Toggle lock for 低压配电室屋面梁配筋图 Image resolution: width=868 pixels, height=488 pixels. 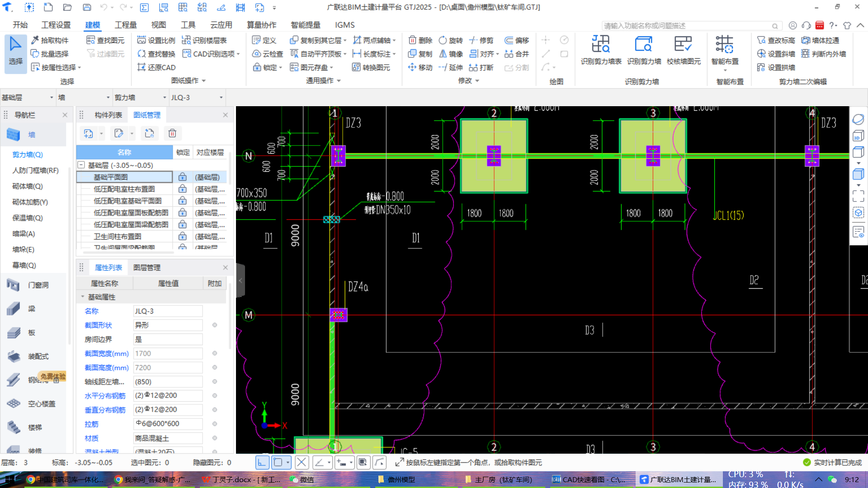(182, 225)
